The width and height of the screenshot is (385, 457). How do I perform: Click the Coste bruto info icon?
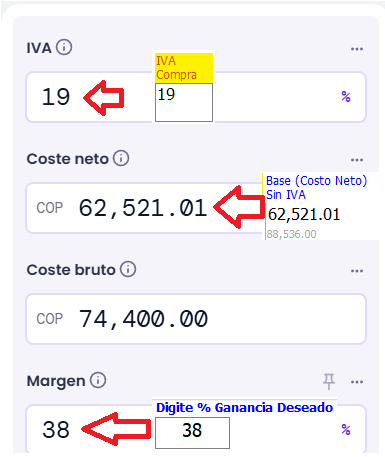point(128,269)
